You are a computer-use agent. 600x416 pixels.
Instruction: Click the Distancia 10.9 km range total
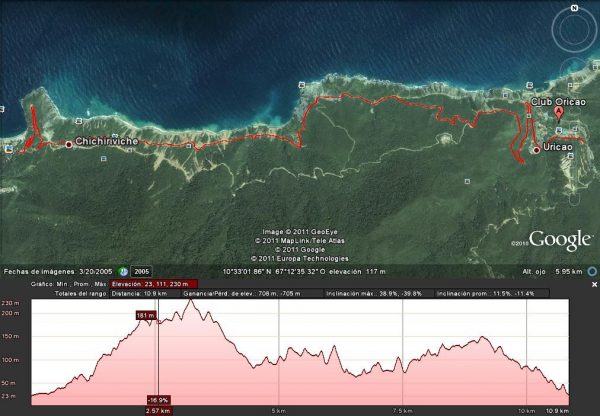coord(140,294)
